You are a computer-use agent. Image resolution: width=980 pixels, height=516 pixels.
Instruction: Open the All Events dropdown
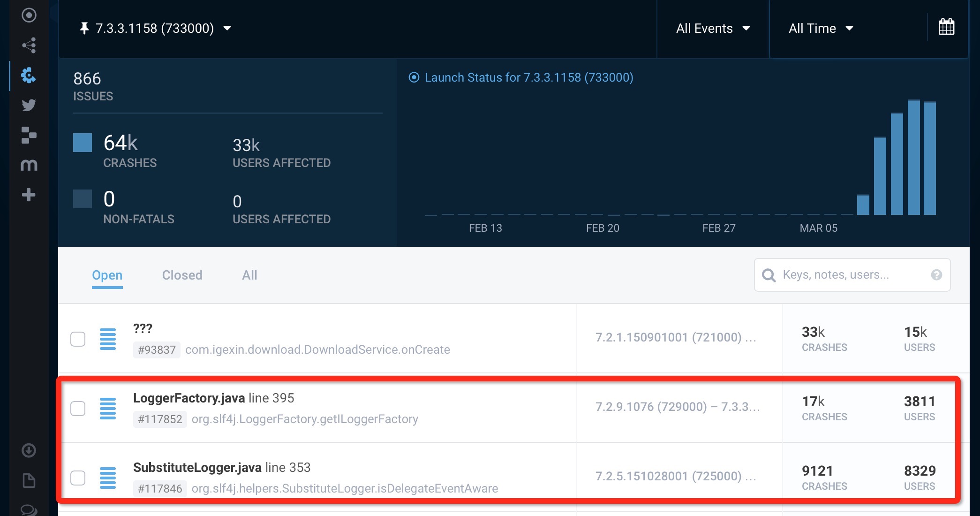(713, 28)
